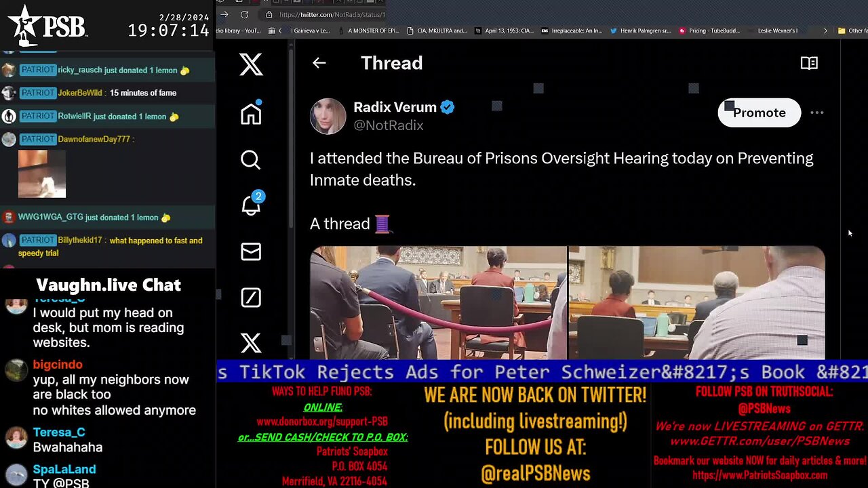Open the image posted by DawnofanewDay777
The height and width of the screenshot is (488, 868).
(x=42, y=174)
